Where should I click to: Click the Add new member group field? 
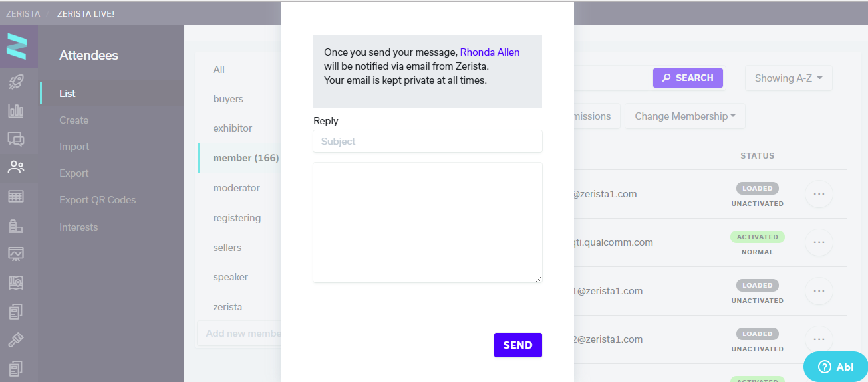point(239,334)
